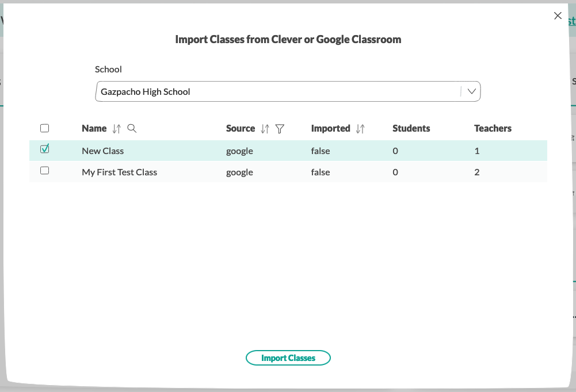The height and width of the screenshot is (392, 576).
Task: Sort by Imported status using the arrows
Action: [x=360, y=129]
